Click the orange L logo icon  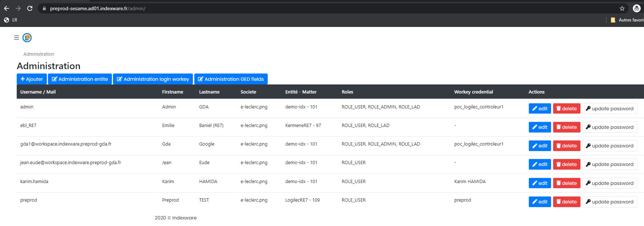27,37
